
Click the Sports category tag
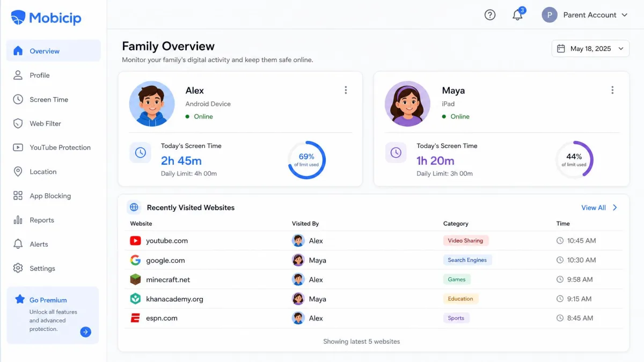[456, 318]
